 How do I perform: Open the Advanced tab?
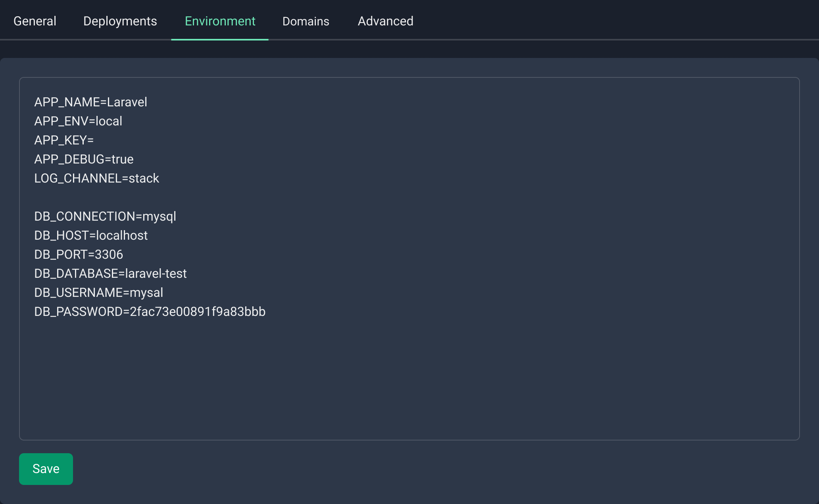coord(385,21)
